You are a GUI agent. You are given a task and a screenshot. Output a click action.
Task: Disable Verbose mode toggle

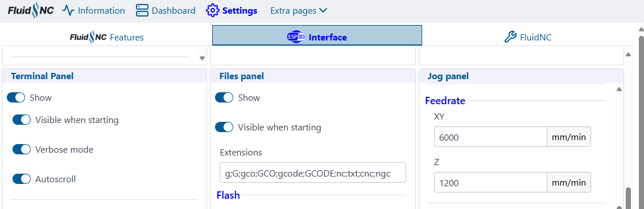[x=22, y=149]
